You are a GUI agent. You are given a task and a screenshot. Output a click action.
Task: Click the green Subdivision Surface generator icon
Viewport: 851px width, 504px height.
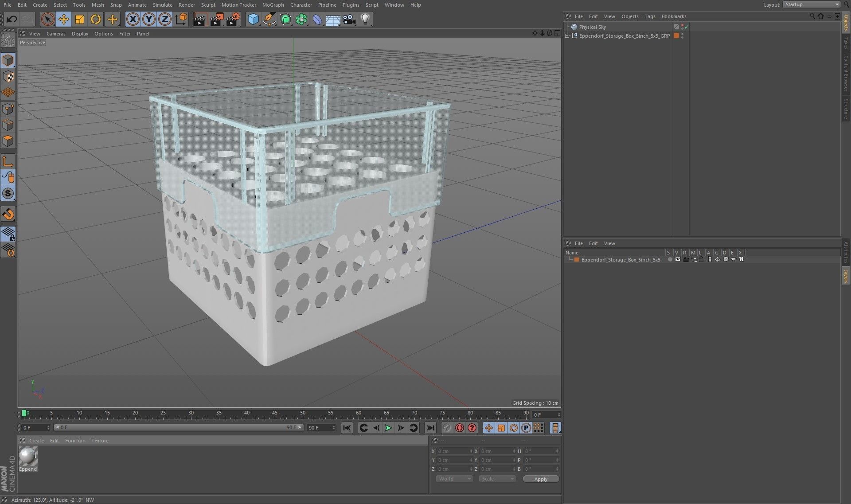tap(285, 19)
